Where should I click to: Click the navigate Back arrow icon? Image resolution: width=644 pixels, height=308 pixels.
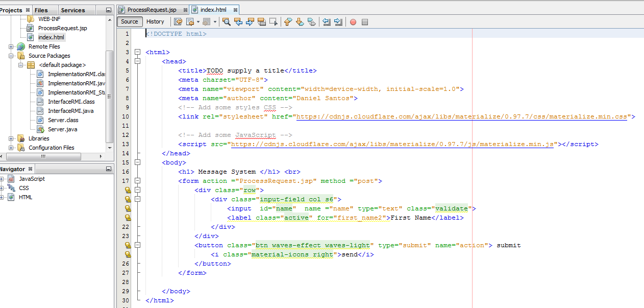tap(190, 21)
